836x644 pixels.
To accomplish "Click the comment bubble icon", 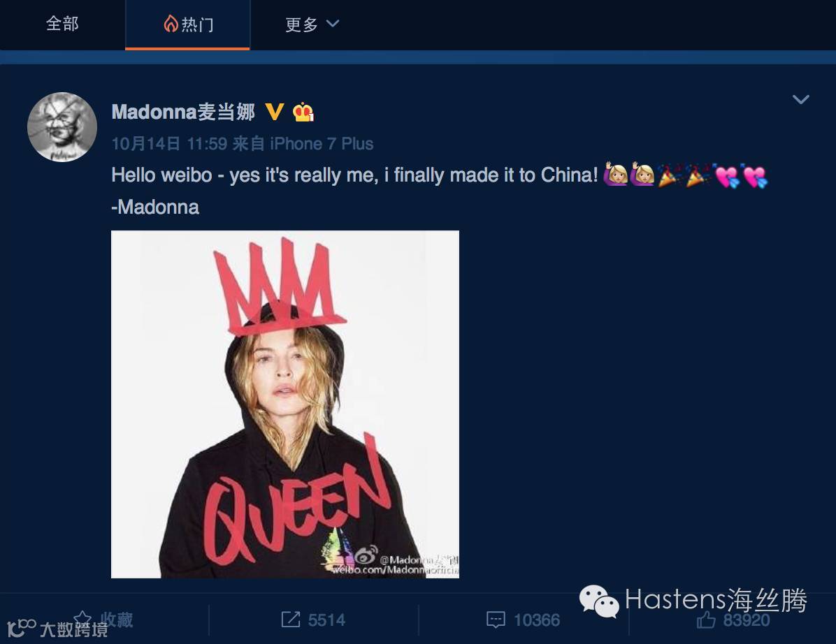I will [496, 620].
